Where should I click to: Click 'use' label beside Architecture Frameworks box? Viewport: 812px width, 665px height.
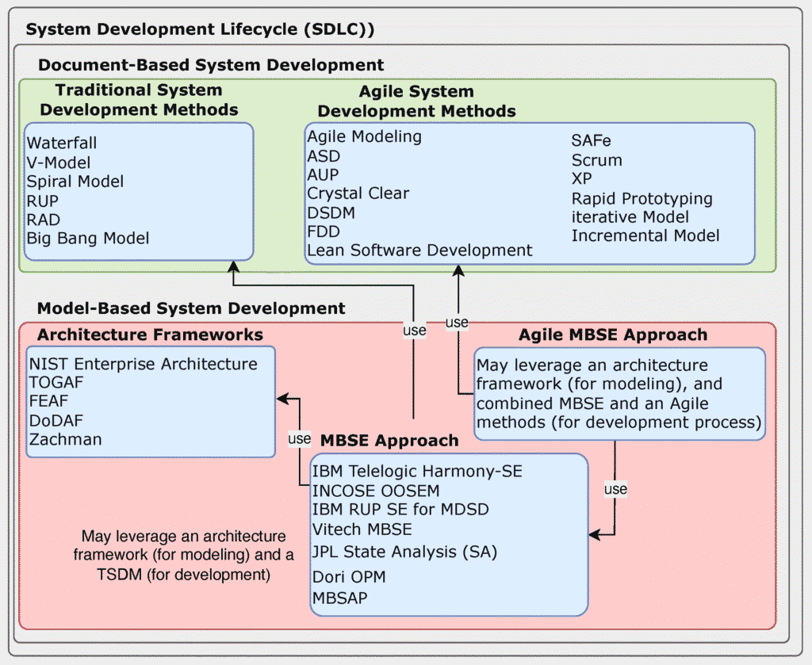299,439
